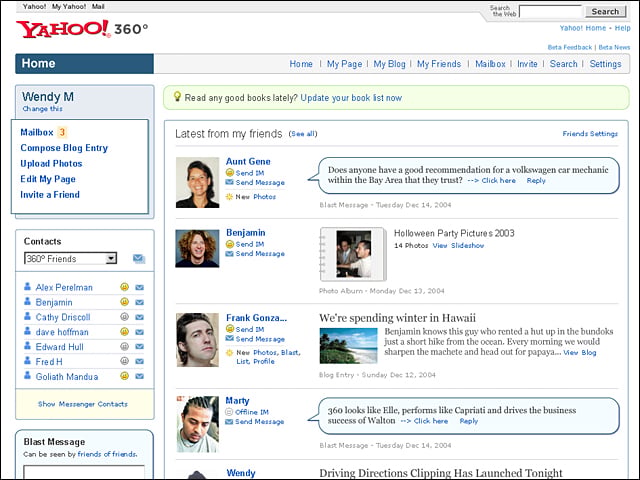640x480 pixels.
Task: Click Marty's profile photo
Action: [198, 424]
